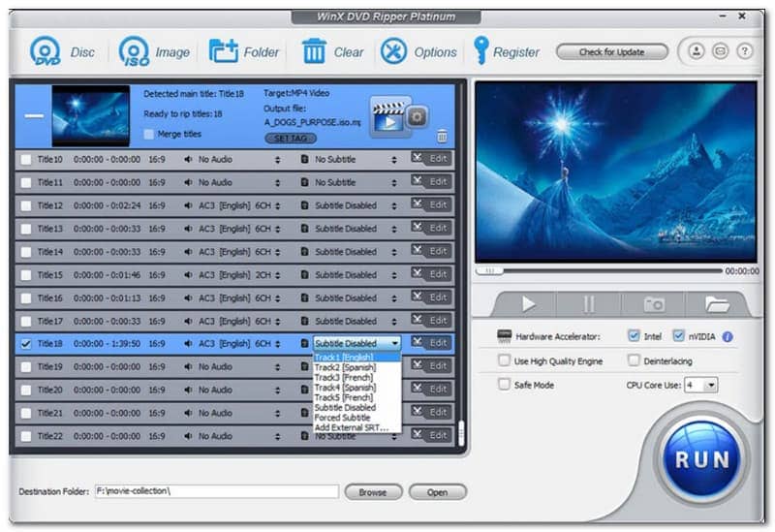Click the Register key icon
The height and width of the screenshot is (532, 775).
[x=480, y=50]
